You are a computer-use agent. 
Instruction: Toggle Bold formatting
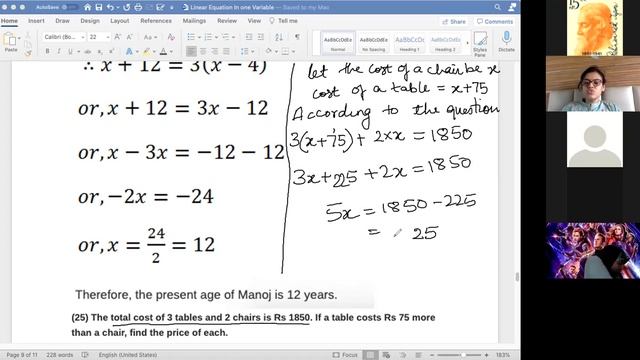click(x=47, y=52)
